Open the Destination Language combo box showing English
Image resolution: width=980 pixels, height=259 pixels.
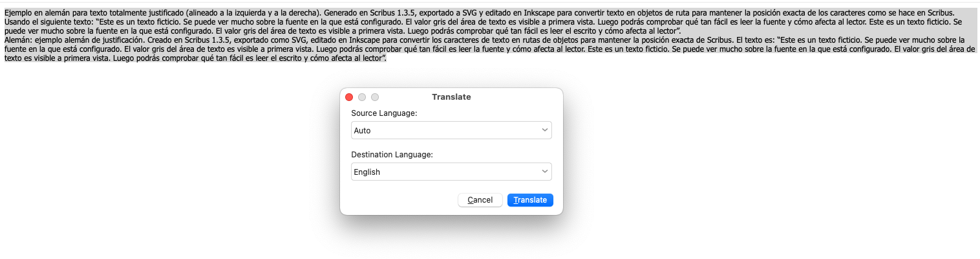pyautogui.click(x=451, y=172)
